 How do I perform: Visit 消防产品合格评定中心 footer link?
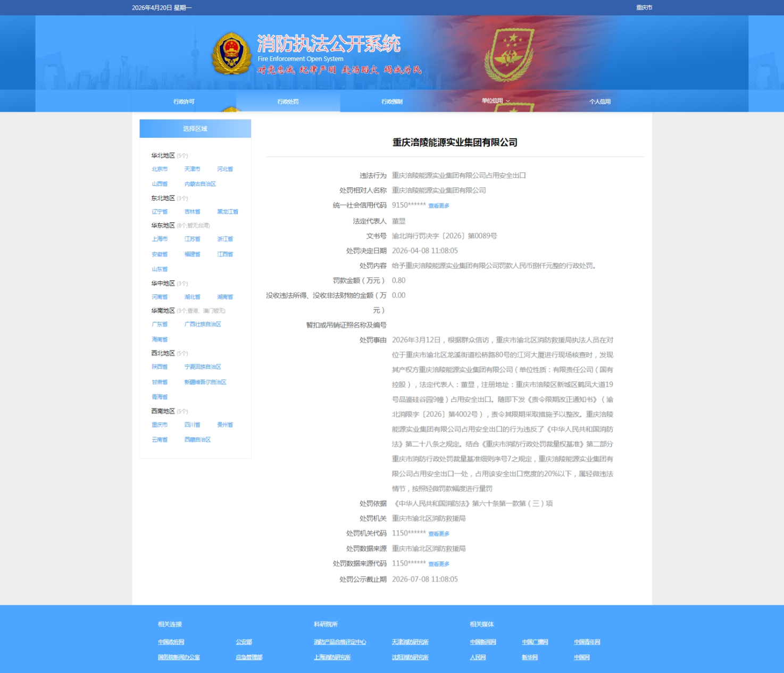340,642
